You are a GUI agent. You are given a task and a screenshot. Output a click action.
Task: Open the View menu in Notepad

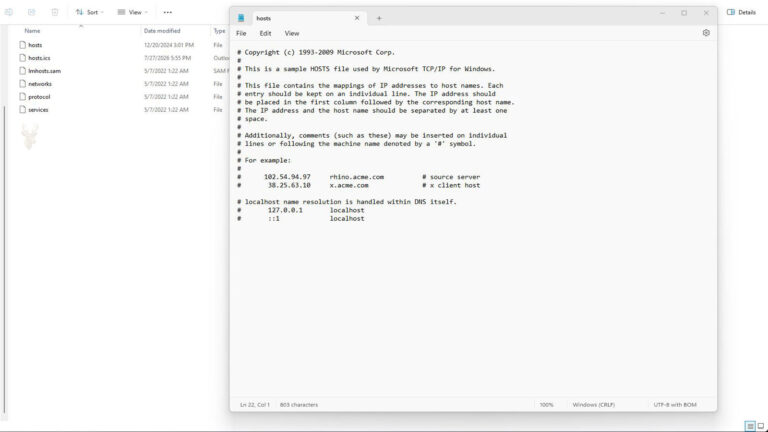[292, 33]
